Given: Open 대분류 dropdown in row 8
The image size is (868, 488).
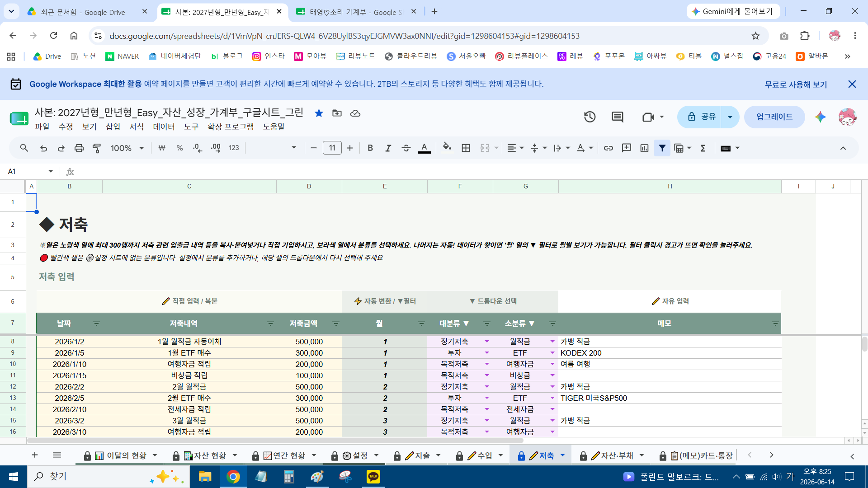Looking at the screenshot, I should [x=487, y=341].
